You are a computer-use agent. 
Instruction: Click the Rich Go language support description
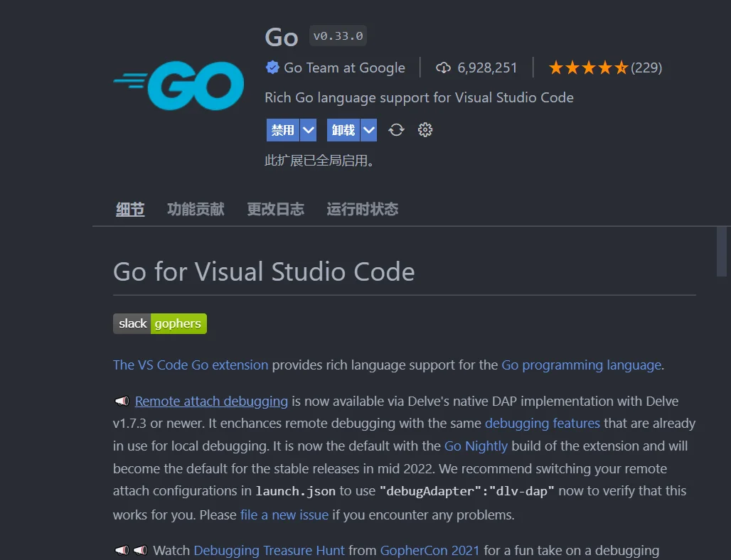point(419,97)
